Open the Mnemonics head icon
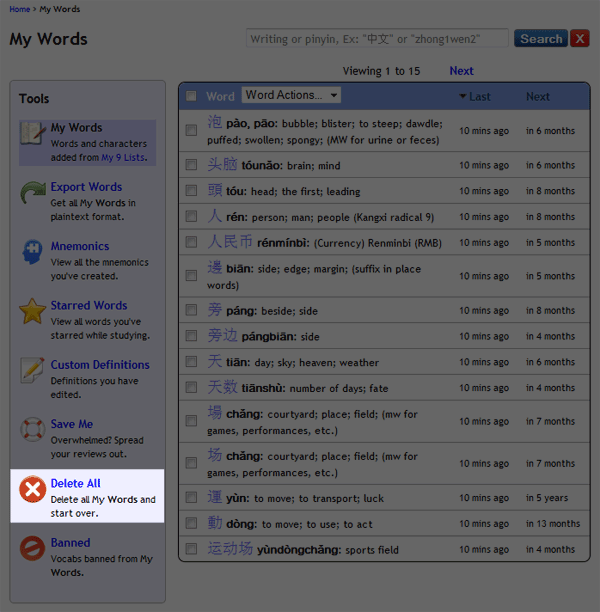 [33, 252]
